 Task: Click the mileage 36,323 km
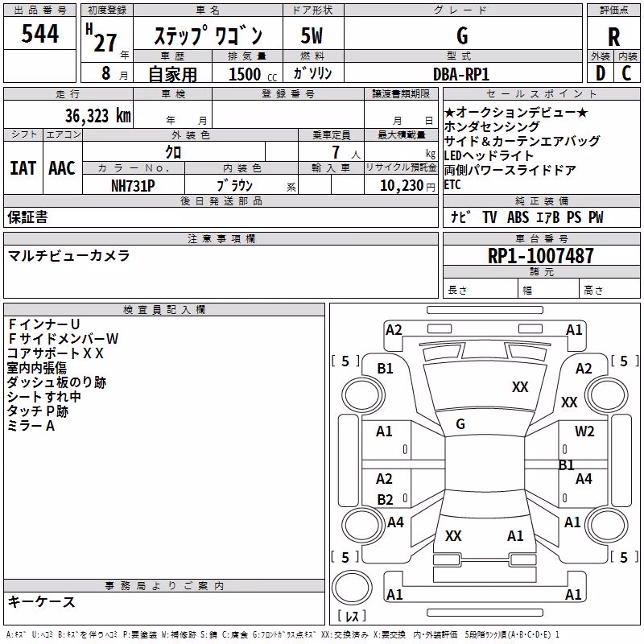pos(97,116)
